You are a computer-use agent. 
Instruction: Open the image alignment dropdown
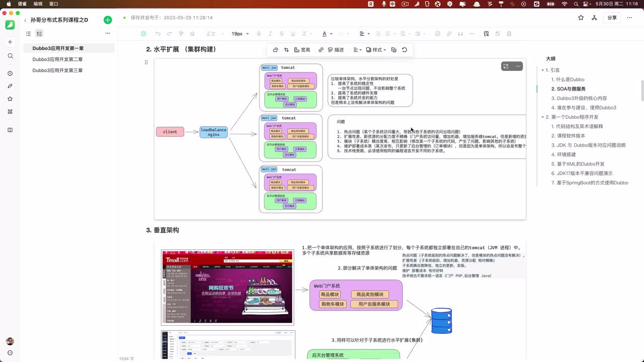(357, 50)
